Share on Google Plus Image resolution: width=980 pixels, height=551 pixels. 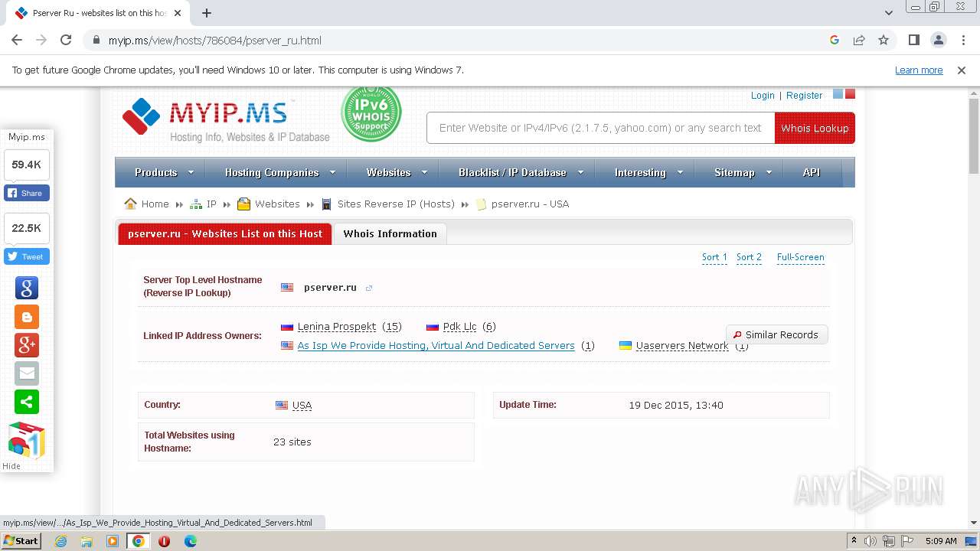(27, 345)
